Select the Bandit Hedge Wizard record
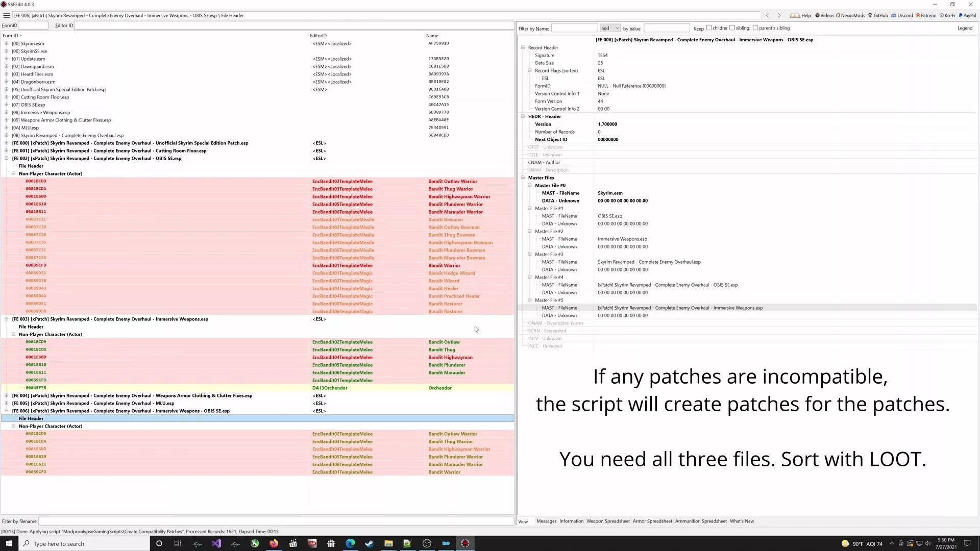Image resolution: width=980 pixels, height=551 pixels. point(257,273)
